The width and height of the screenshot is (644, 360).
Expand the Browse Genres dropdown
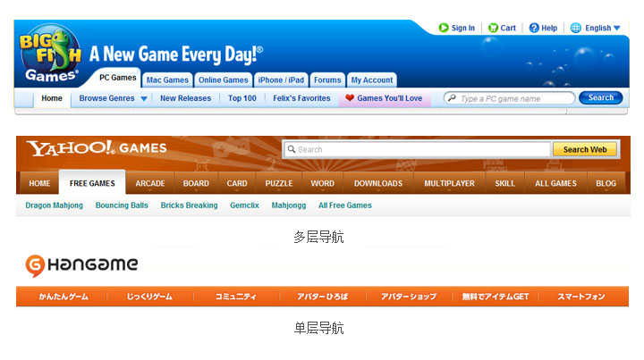tap(144, 98)
